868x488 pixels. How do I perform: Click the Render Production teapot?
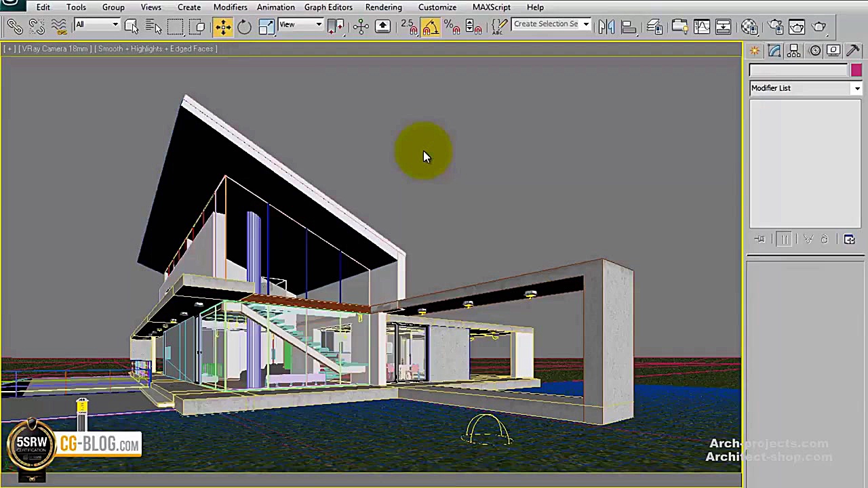(x=819, y=26)
